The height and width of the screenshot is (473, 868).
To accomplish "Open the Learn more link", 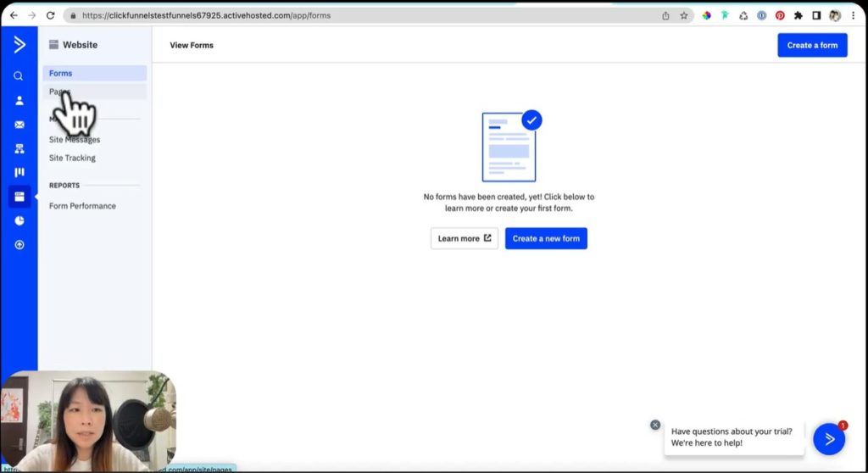I will 464,238.
